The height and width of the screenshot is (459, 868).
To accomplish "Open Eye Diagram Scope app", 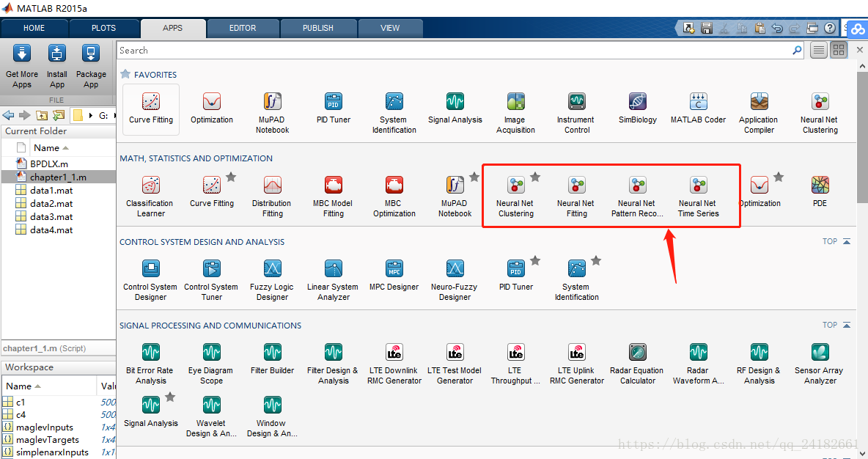I will click(211, 364).
